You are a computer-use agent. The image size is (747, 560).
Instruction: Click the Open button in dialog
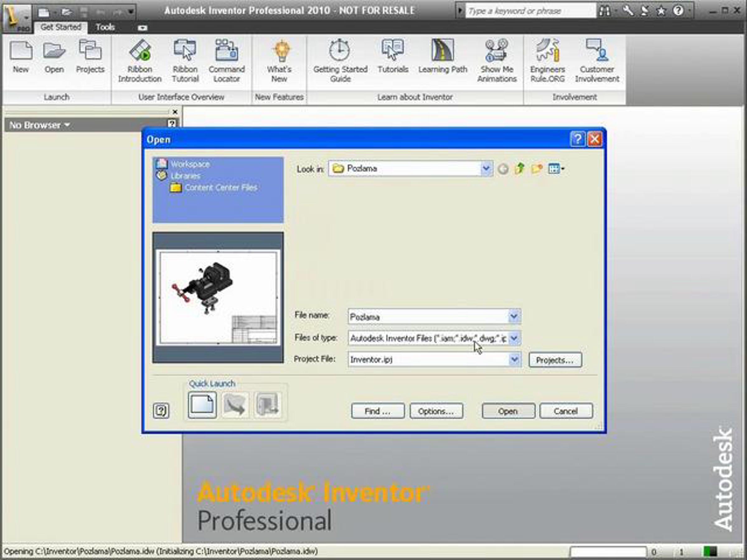pos(508,411)
